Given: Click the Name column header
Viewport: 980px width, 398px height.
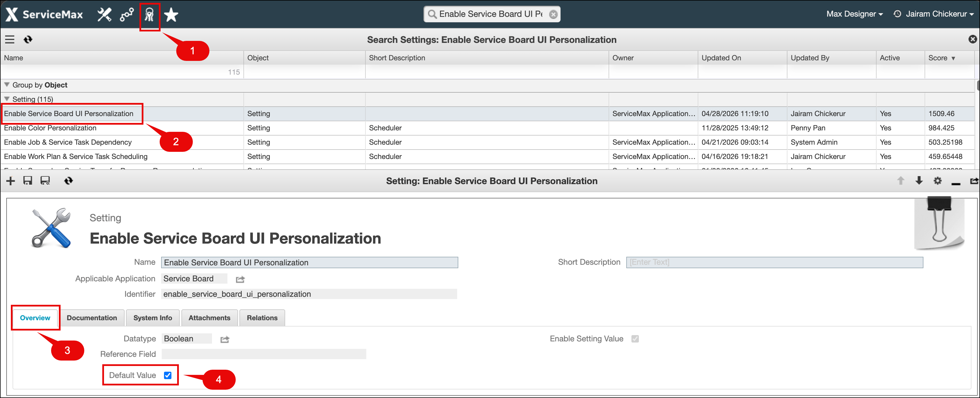Looking at the screenshot, I should (122, 58).
